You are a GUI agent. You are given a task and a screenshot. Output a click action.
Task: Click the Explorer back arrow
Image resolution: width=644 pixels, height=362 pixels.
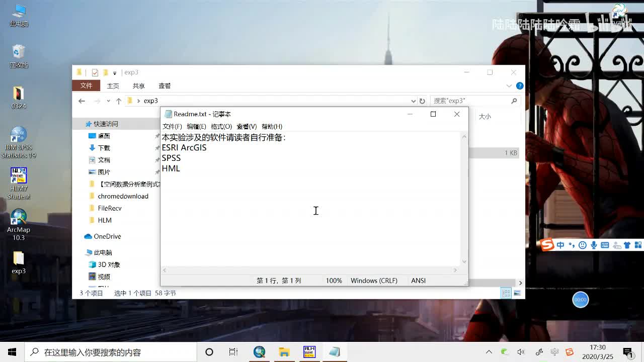(82, 101)
